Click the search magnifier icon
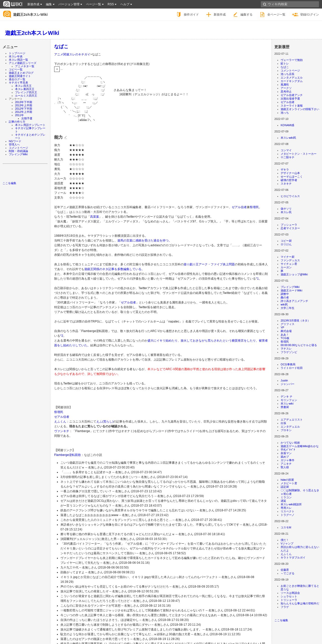Screen dimensions: 322x644 [265, 4]
